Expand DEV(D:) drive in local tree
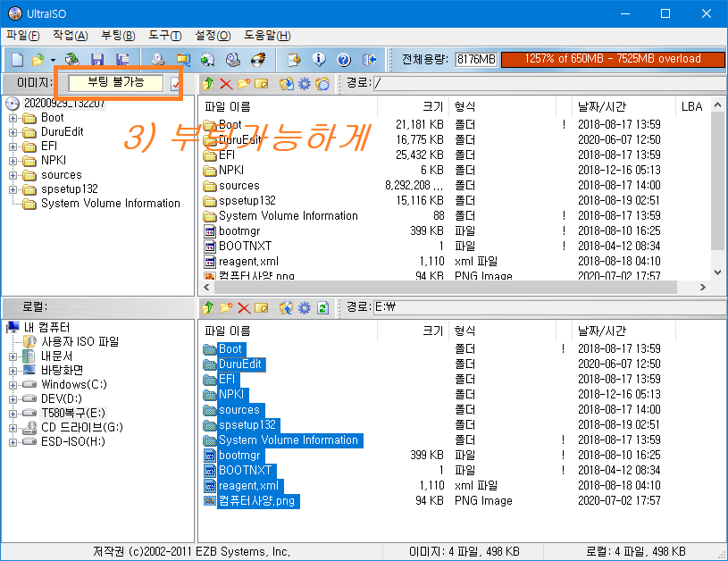728x561 pixels. click(x=13, y=399)
